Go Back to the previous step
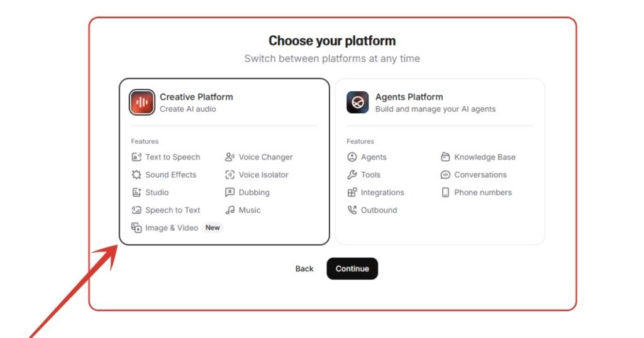This screenshot has height=338, width=644. [x=304, y=269]
